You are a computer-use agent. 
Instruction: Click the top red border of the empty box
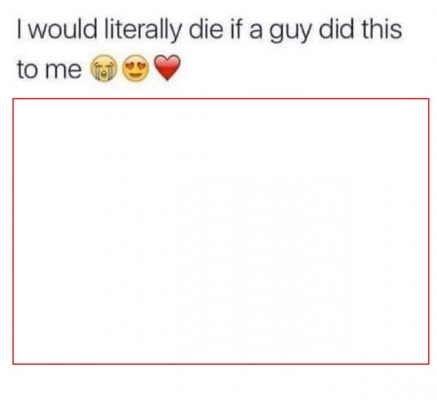click(x=221, y=99)
